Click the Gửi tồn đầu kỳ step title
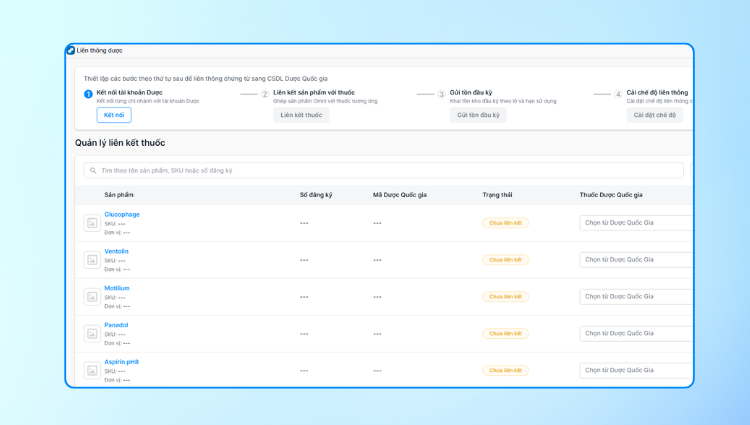Image resolution: width=750 pixels, height=425 pixels. tap(471, 93)
